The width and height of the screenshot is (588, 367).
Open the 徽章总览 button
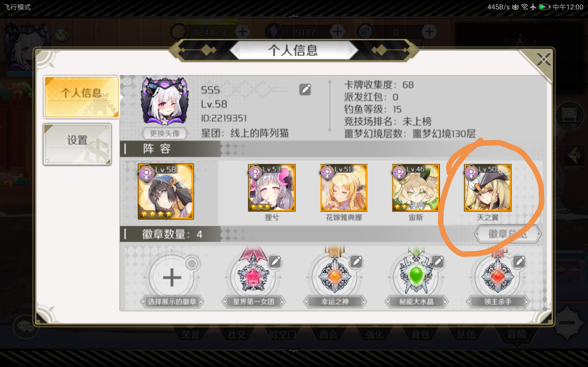(508, 234)
